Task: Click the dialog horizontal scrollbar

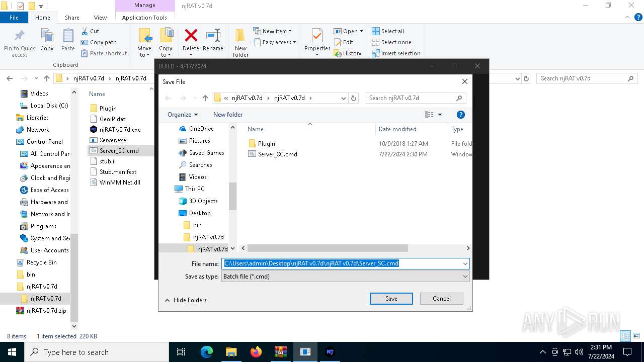Action: (x=328, y=248)
